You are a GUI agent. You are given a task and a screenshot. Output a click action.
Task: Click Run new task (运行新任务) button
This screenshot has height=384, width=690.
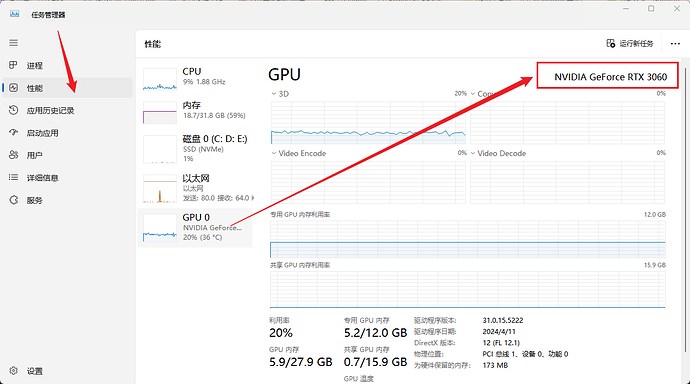click(x=630, y=44)
